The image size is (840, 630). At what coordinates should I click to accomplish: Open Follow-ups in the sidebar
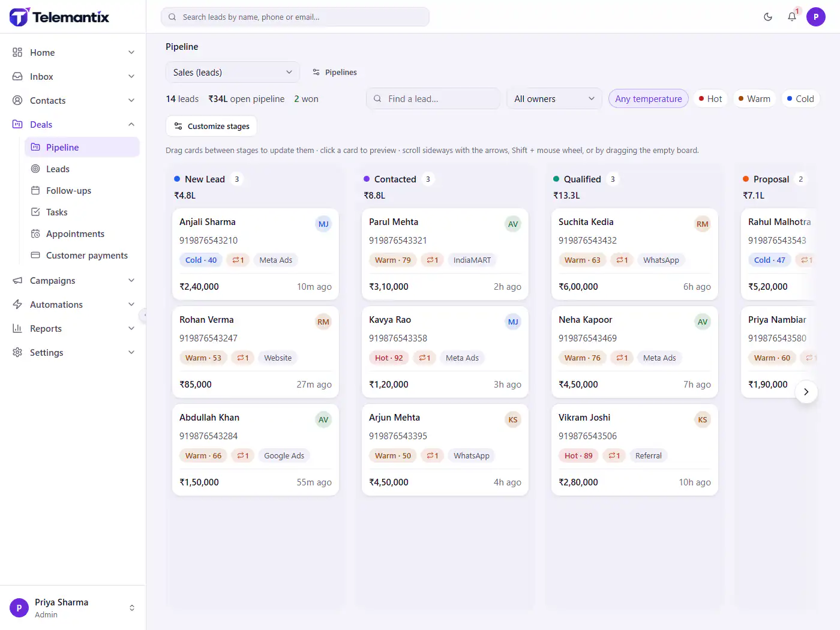point(82,191)
